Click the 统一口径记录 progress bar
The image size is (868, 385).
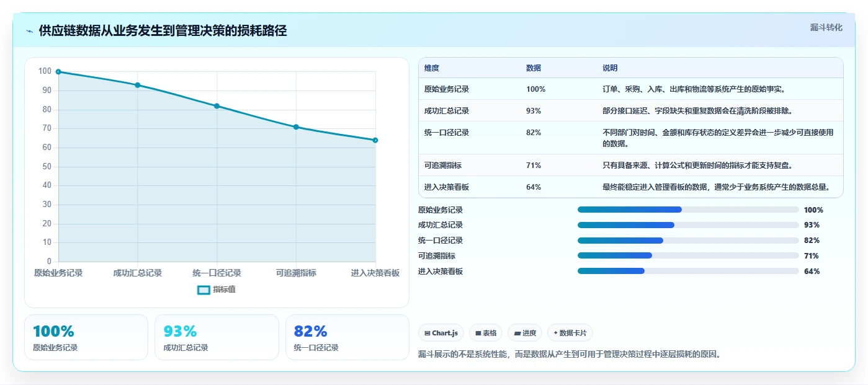point(688,241)
